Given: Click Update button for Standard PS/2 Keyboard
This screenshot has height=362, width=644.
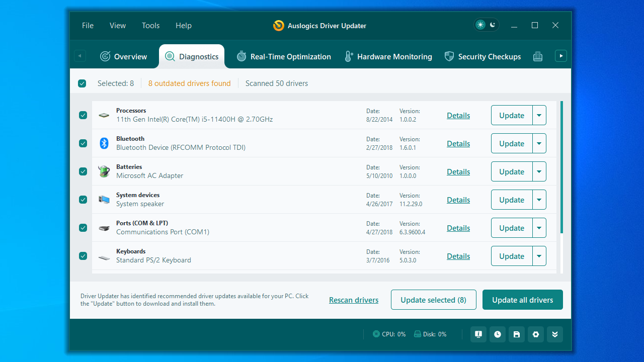Looking at the screenshot, I should 512,256.
